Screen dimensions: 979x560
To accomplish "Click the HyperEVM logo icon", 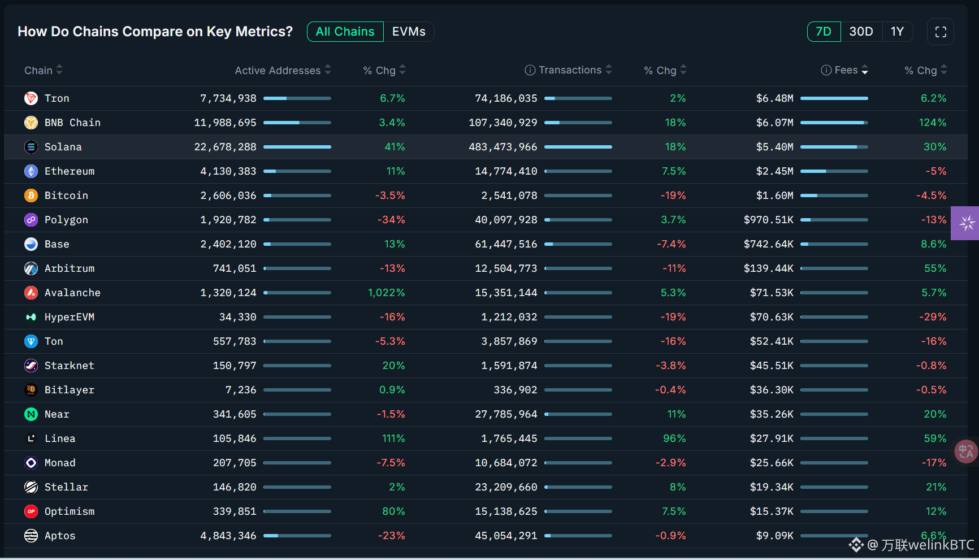I will (x=31, y=317).
